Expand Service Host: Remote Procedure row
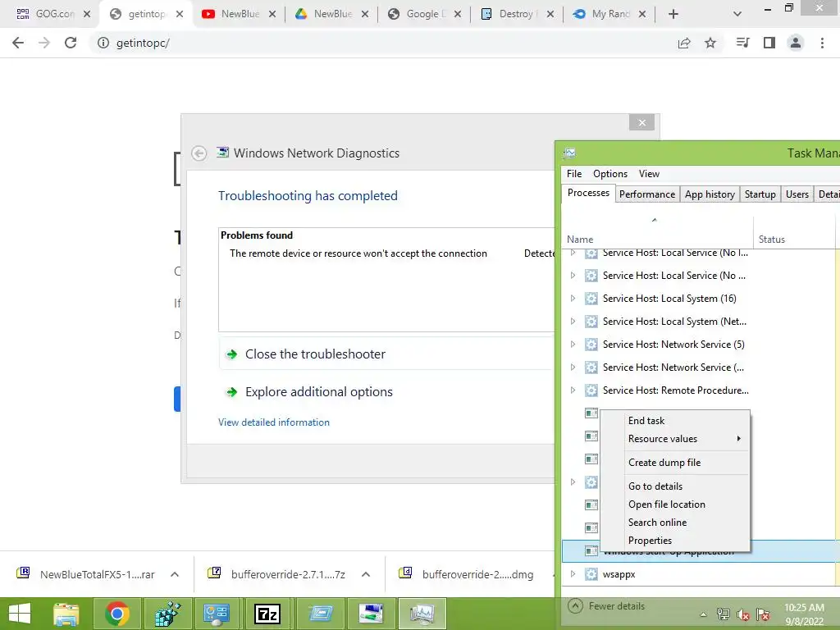 pos(573,390)
